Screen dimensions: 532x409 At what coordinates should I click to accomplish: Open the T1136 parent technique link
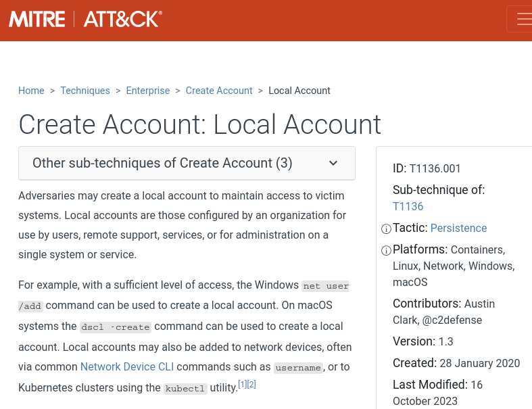coord(408,206)
